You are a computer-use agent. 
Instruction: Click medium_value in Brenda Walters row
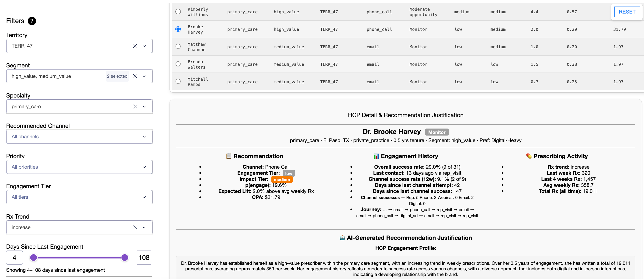[289, 64]
